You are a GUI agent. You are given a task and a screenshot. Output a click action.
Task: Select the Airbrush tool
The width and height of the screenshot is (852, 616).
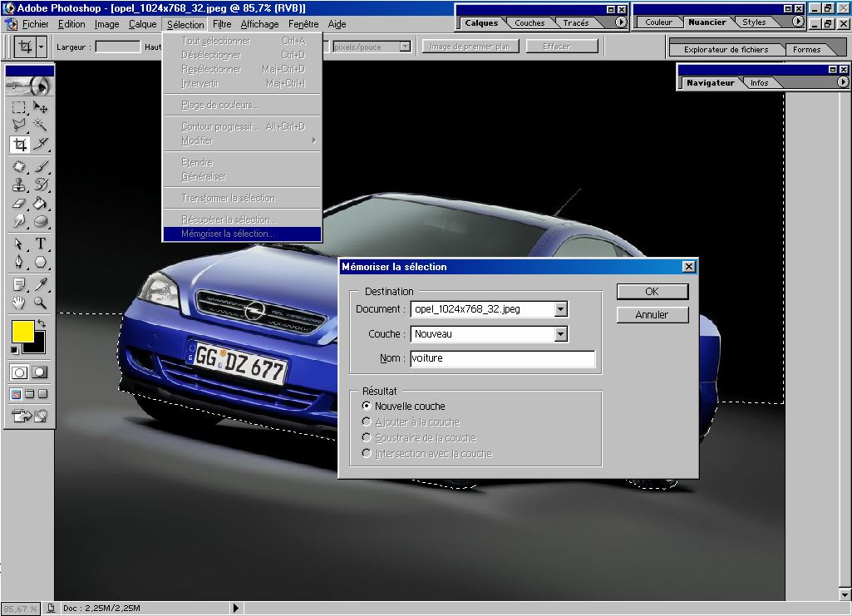[19, 166]
